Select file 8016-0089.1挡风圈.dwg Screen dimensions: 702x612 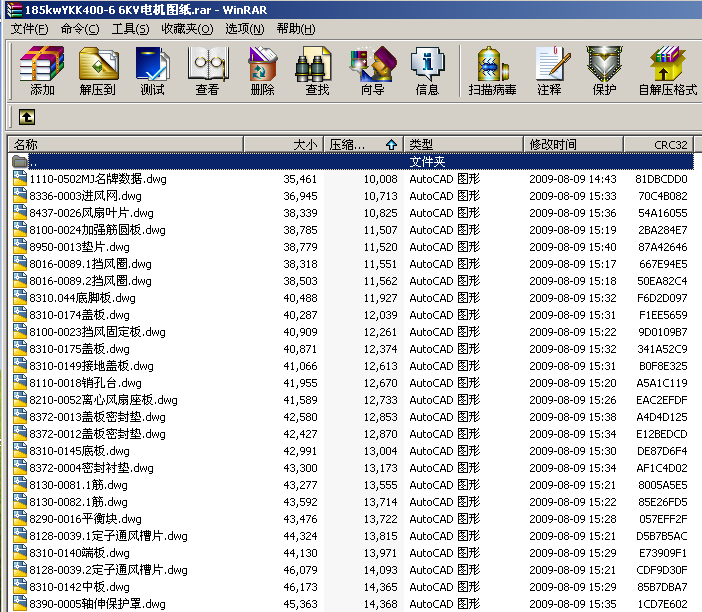click(x=90, y=264)
